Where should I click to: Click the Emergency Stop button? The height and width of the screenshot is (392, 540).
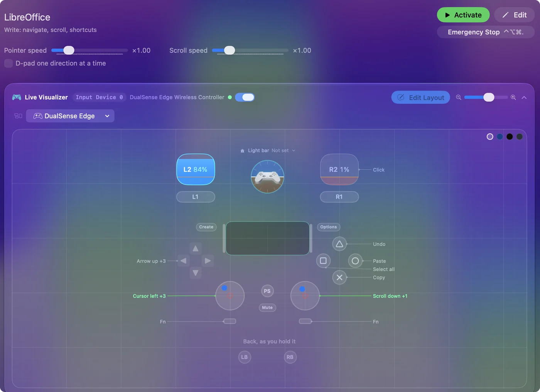coord(486,32)
